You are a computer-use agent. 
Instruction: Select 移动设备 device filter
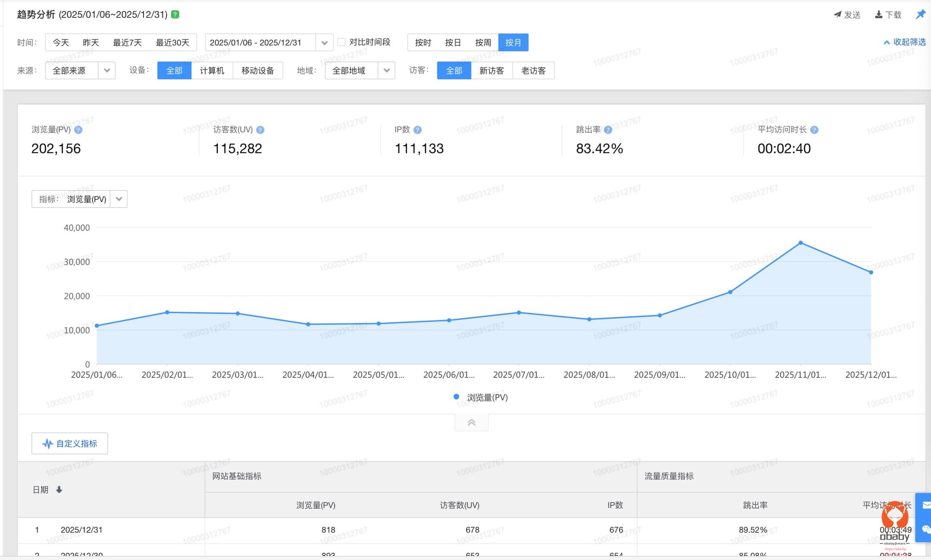pos(257,70)
